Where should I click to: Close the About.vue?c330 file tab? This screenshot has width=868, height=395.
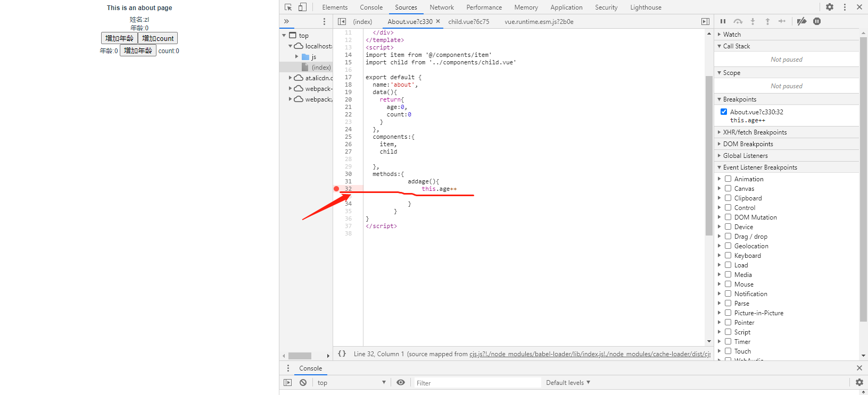click(438, 21)
